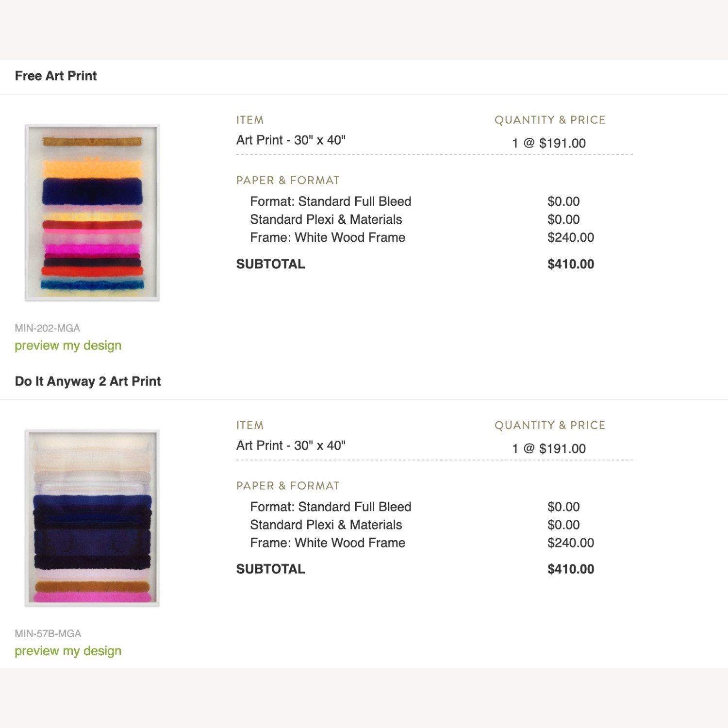Click Standard Full Bleed format in Free Art Print
728x728 pixels.
click(x=331, y=201)
